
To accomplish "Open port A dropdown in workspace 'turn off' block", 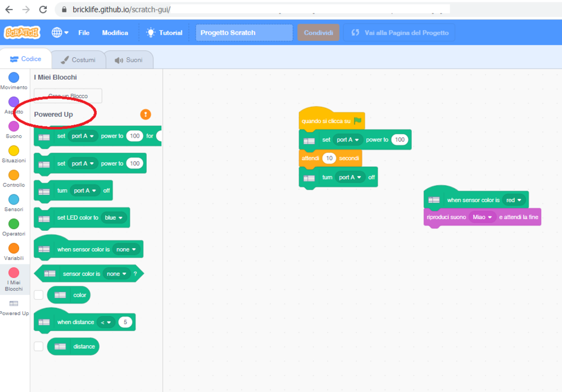I will (x=350, y=177).
